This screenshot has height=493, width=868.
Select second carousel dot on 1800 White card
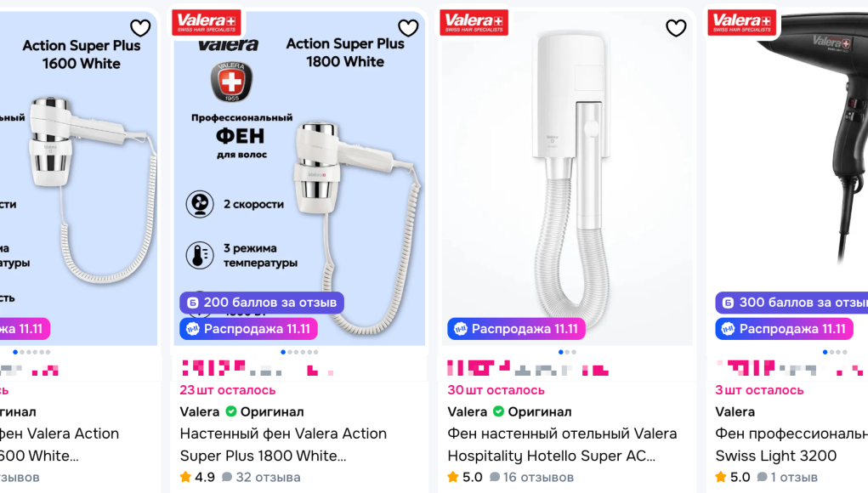[291, 352]
